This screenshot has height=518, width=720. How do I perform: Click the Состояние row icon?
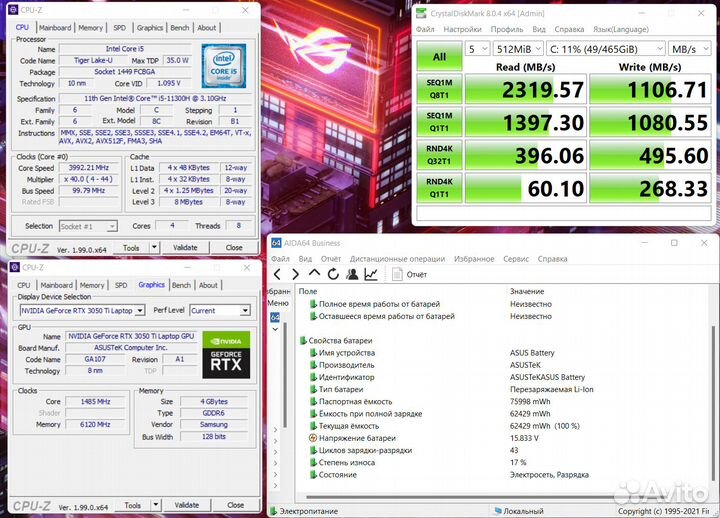[x=313, y=475]
